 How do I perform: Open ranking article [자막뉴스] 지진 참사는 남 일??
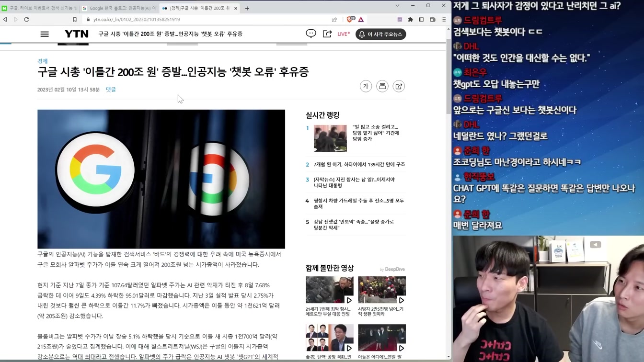354,182
